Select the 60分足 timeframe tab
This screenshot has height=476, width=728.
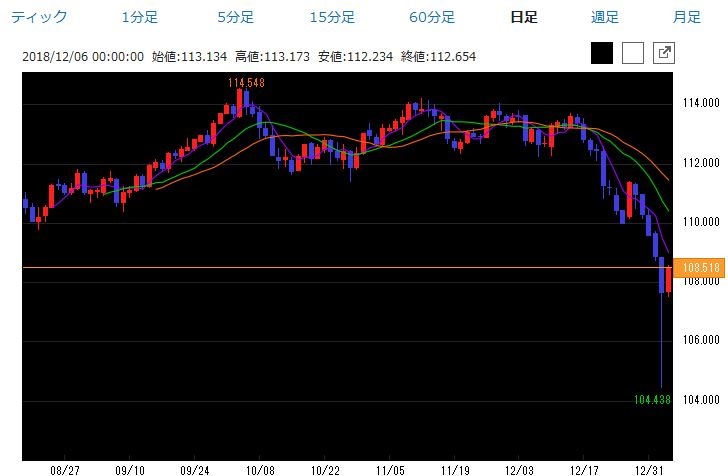coord(432,17)
